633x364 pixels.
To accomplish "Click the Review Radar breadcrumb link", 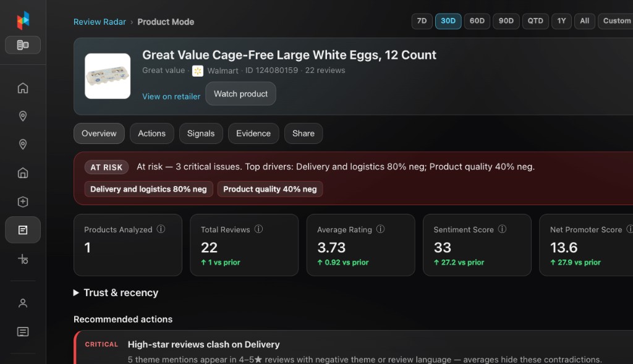I will click(100, 22).
